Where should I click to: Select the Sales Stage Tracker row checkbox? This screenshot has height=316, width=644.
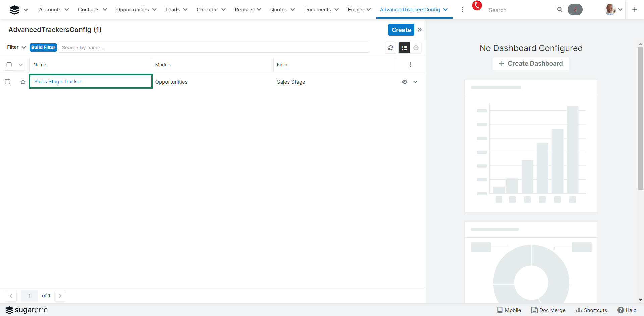coord(8,82)
